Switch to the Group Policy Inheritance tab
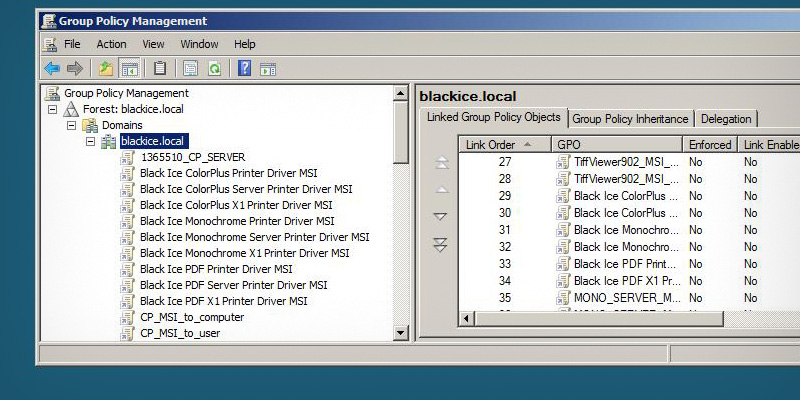Viewport: 800px width, 400px height. (x=630, y=119)
